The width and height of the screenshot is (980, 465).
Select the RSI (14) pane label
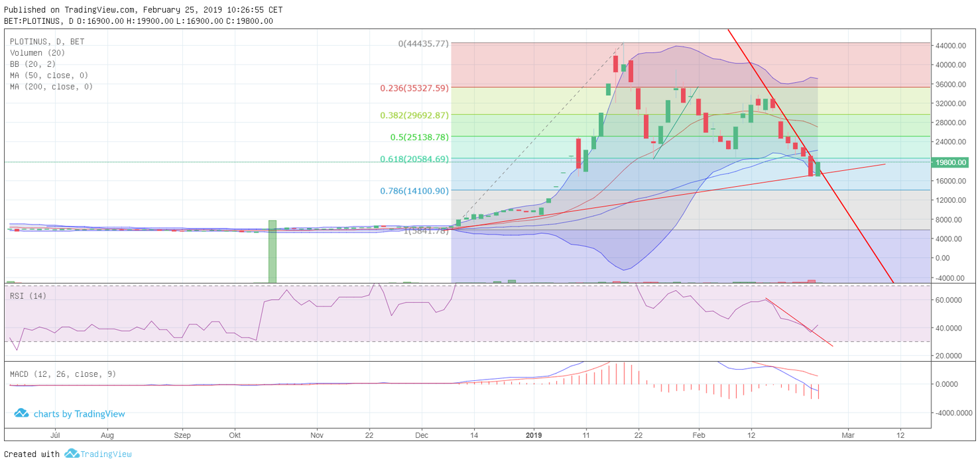pyautogui.click(x=28, y=295)
